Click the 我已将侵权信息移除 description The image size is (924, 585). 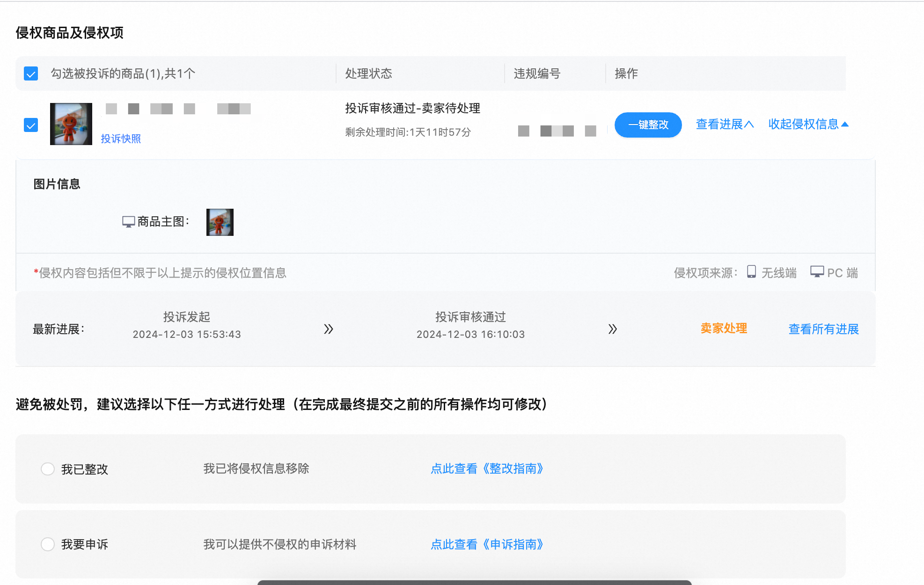tap(257, 468)
